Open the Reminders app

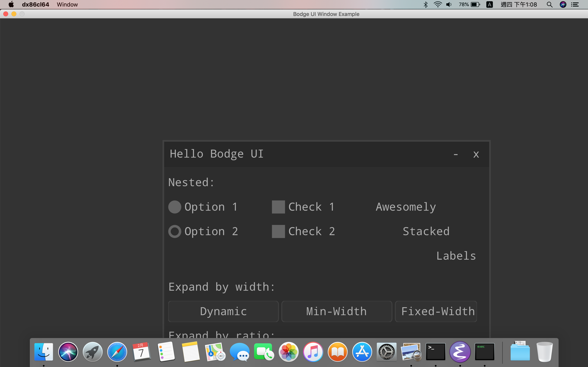click(166, 352)
